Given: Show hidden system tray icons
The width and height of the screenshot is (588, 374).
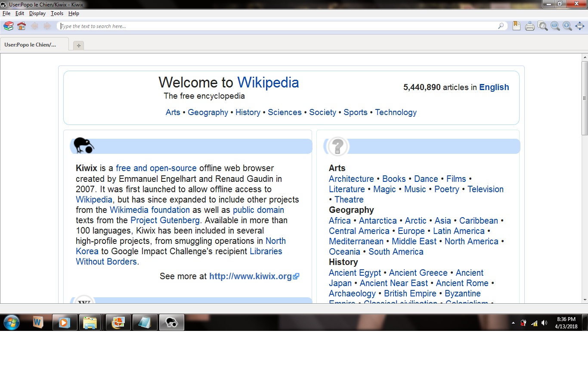Looking at the screenshot, I should 513,323.
